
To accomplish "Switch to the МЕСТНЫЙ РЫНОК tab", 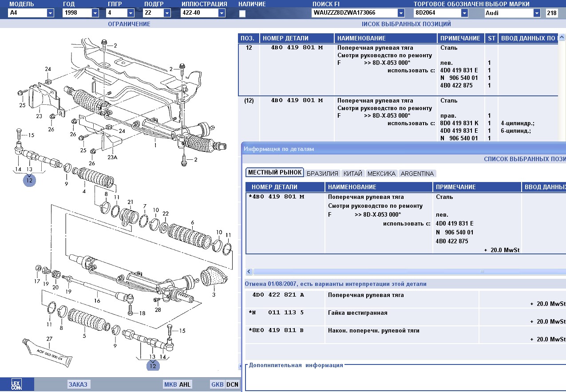I will [x=274, y=173].
